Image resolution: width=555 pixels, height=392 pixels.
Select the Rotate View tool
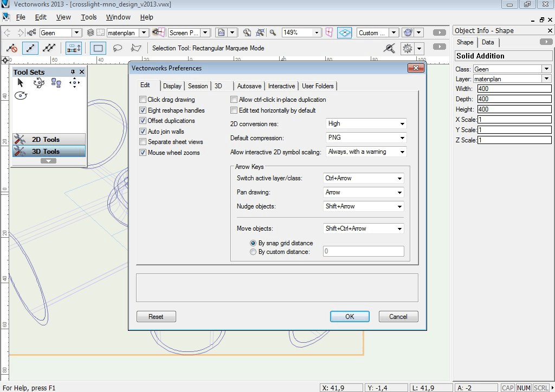pyautogui.click(x=21, y=96)
